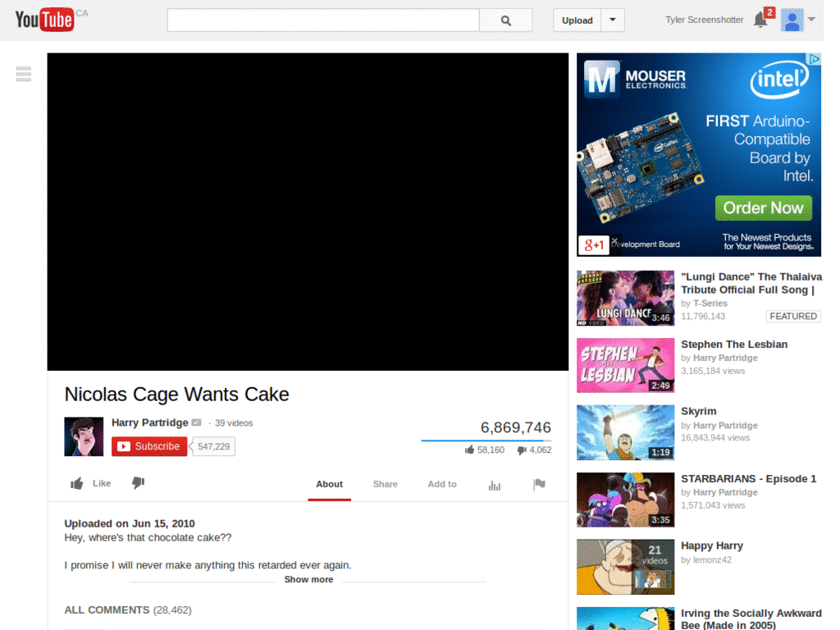Click the 3,165,184 views text
Viewport: 840px width, 630px height.
(x=713, y=371)
